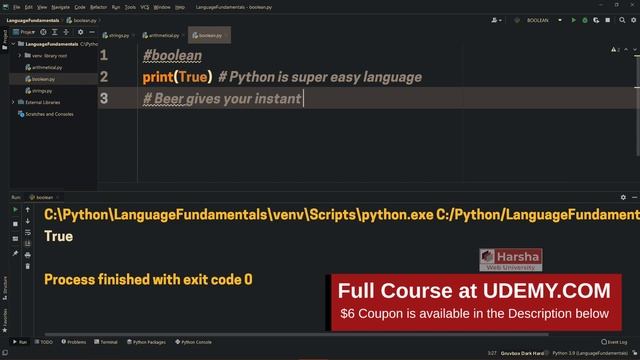Start debugging with the green bug icon
Image resolution: width=640 pixels, height=360 pixels.
[585, 20]
